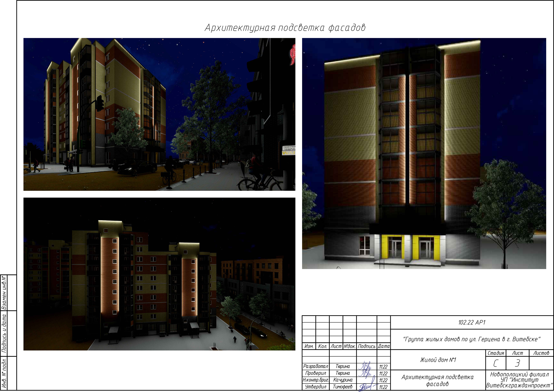554x392 pixels.
Task: Click the project code '102.22 АР1'
Action: pos(472,322)
